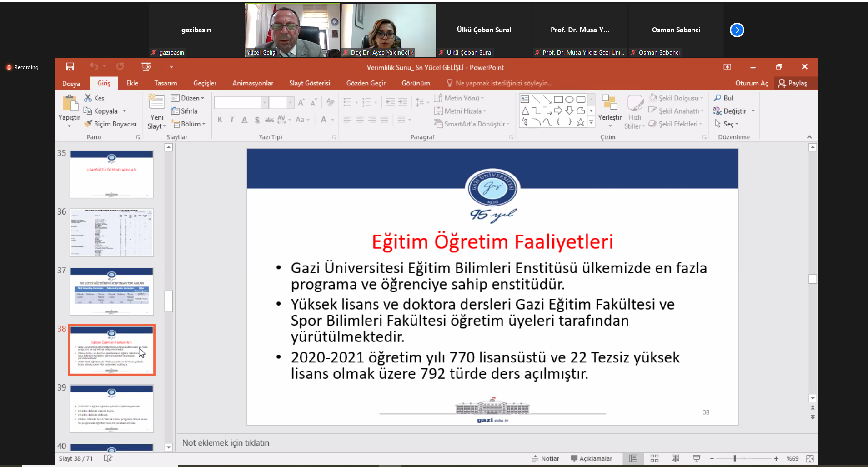This screenshot has width=868, height=467.
Task: Switch to slide sorter view icon
Action: pyautogui.click(x=654, y=458)
